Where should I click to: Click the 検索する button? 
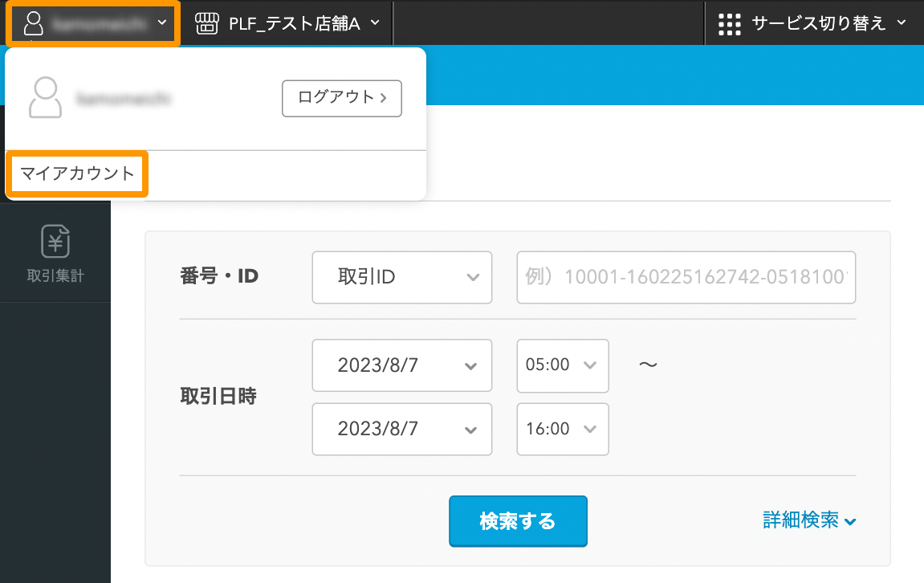point(518,521)
